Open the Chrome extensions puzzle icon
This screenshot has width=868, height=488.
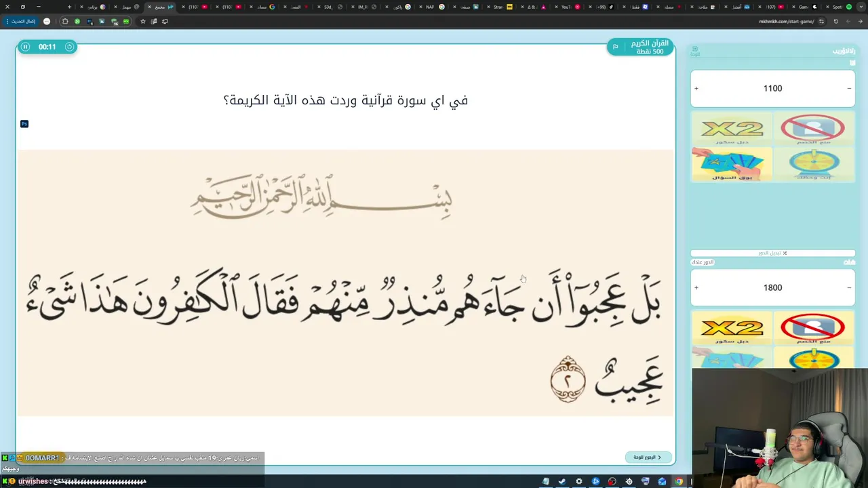(65, 21)
